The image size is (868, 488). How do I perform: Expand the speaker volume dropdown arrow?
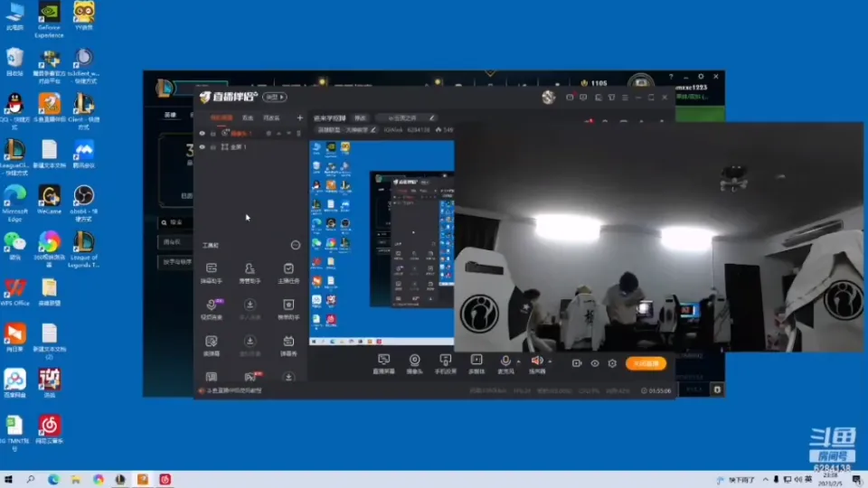click(x=549, y=361)
